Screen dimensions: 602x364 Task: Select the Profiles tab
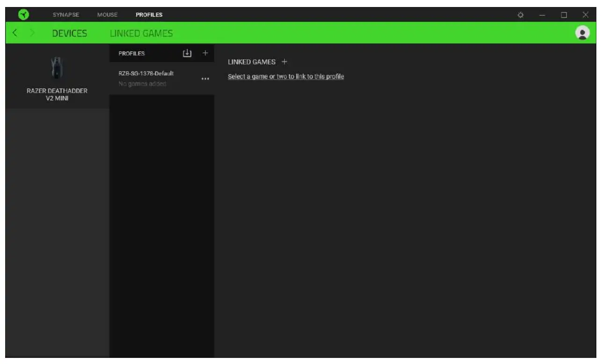[149, 15]
